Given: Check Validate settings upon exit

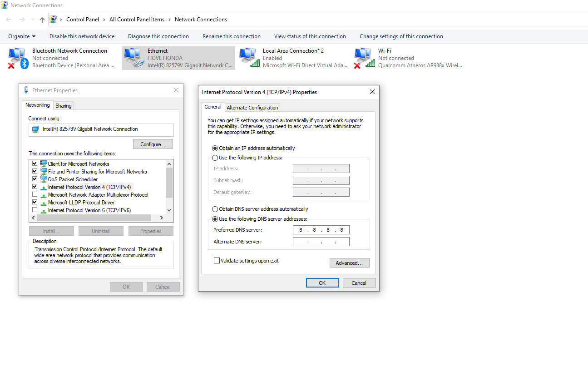Looking at the screenshot, I should [x=217, y=261].
